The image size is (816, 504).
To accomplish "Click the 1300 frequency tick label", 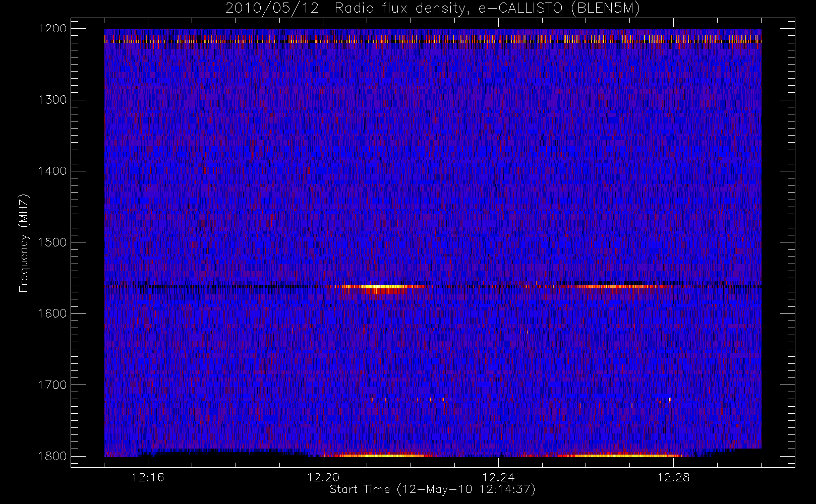I will tap(52, 100).
